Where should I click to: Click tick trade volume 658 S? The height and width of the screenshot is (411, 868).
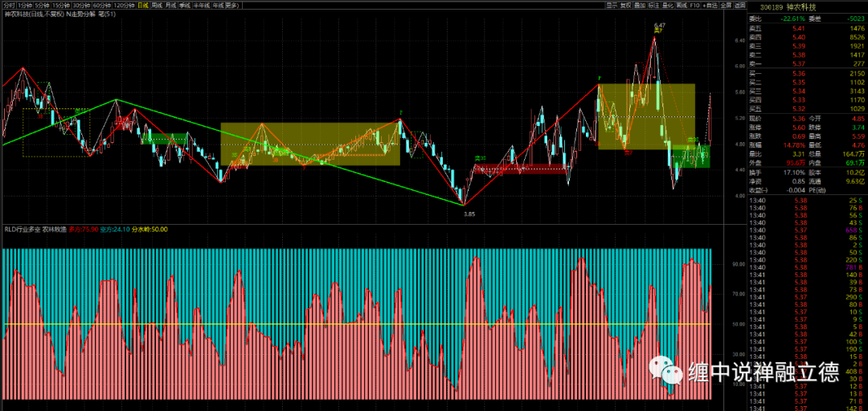(854, 230)
